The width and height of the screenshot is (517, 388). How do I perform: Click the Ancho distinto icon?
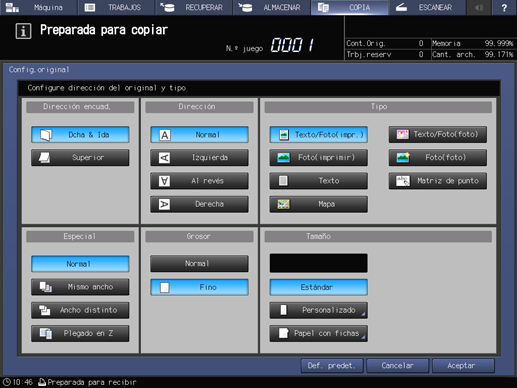[x=45, y=310]
